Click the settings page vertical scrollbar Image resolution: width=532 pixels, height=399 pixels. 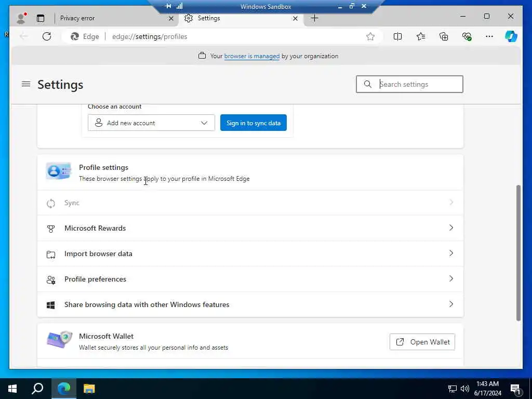[518, 253]
